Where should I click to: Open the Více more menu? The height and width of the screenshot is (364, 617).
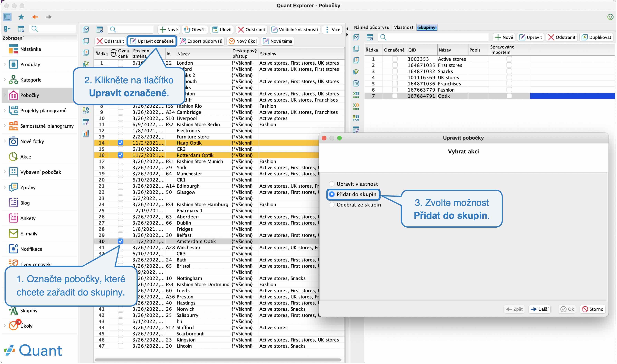(x=333, y=30)
